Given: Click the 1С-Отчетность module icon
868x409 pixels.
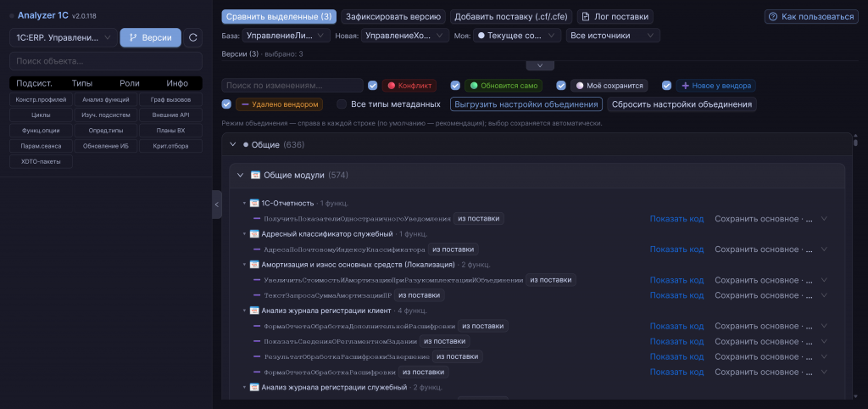Looking at the screenshot, I should tap(254, 204).
